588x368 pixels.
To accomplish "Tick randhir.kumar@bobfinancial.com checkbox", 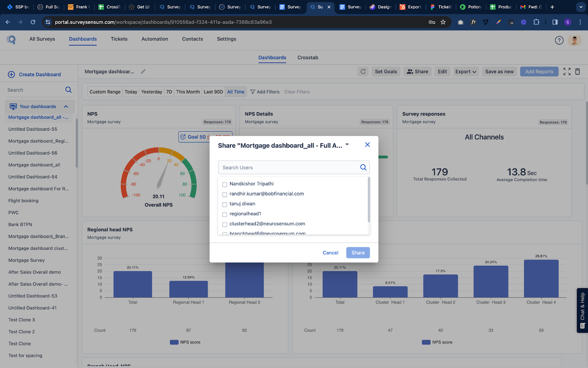I will pyautogui.click(x=225, y=194).
